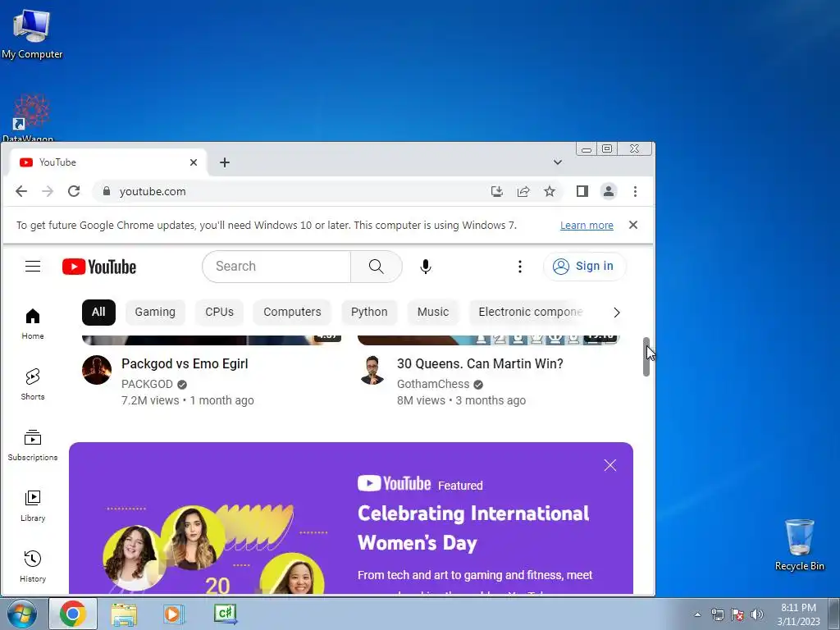The image size is (840, 630).
Task: Start voice search with microphone icon
Action: coord(426,267)
